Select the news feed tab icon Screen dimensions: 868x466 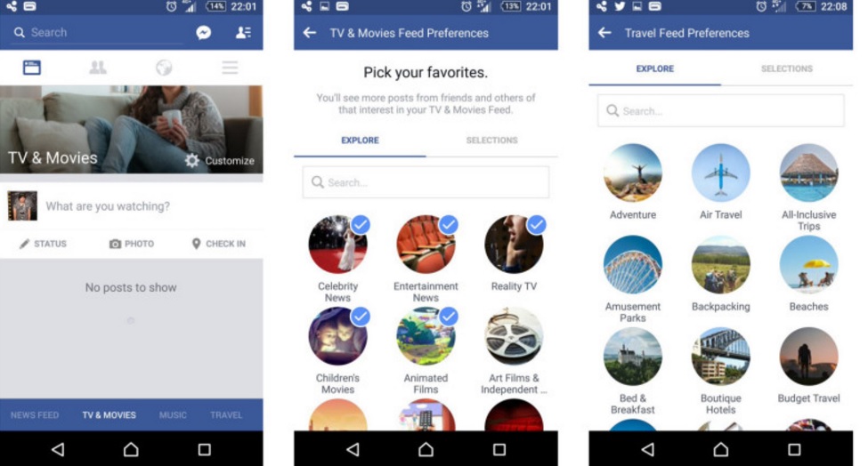click(x=31, y=68)
